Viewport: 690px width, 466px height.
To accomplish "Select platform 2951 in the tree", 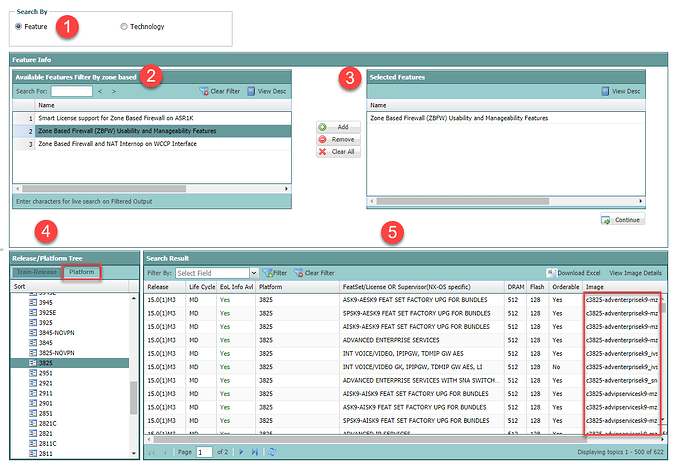I will tap(45, 373).
